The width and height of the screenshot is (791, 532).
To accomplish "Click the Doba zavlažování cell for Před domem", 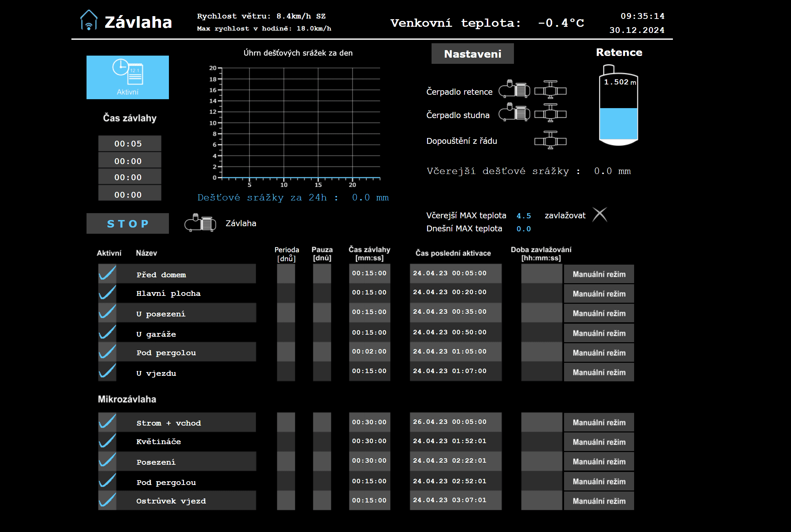I will (x=542, y=274).
